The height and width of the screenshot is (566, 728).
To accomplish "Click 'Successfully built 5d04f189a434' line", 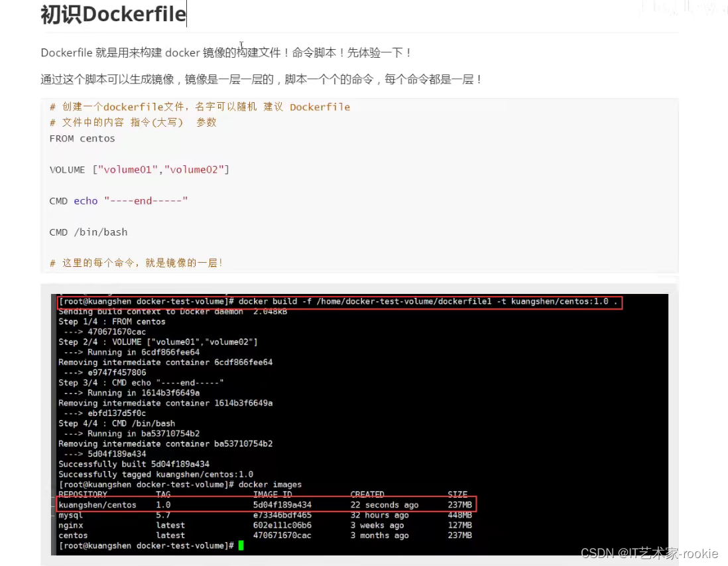I will point(134,464).
